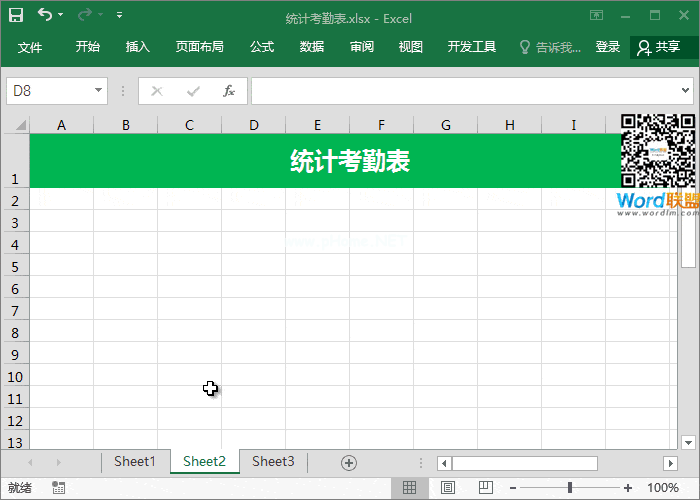Click the 100% zoom level text

(x=662, y=488)
